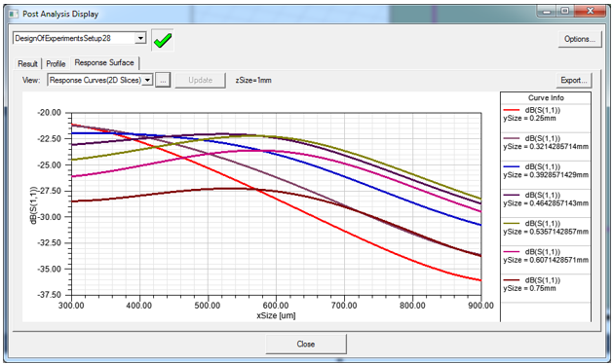Image resolution: width=613 pixels, height=364 pixels.
Task: Select the Response Surface tab
Action: [x=104, y=62]
